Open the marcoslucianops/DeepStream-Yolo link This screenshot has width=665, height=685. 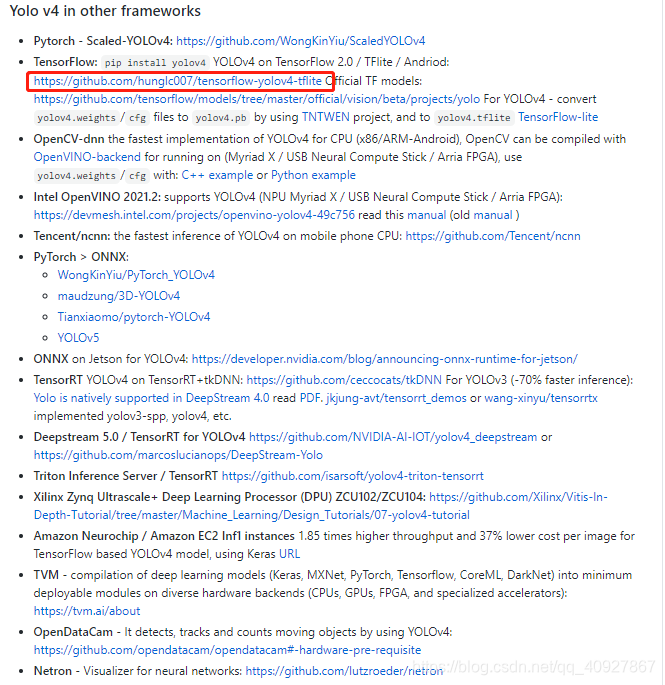click(x=178, y=455)
